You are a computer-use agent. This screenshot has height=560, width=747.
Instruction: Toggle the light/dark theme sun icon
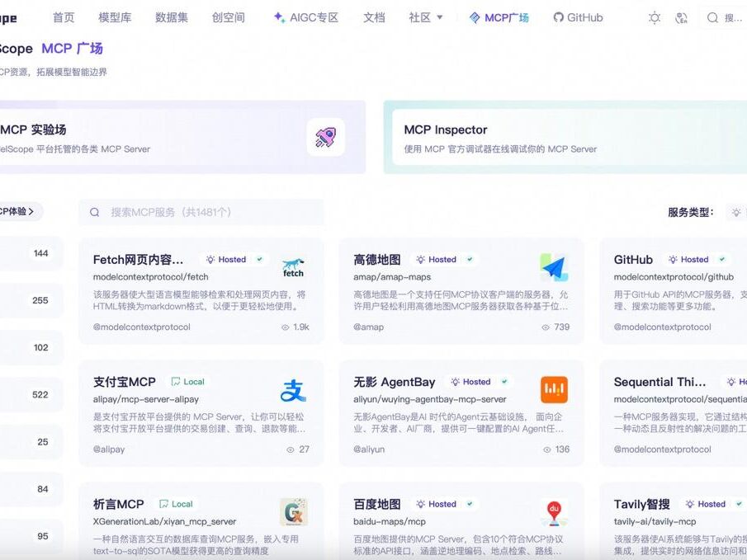655,18
